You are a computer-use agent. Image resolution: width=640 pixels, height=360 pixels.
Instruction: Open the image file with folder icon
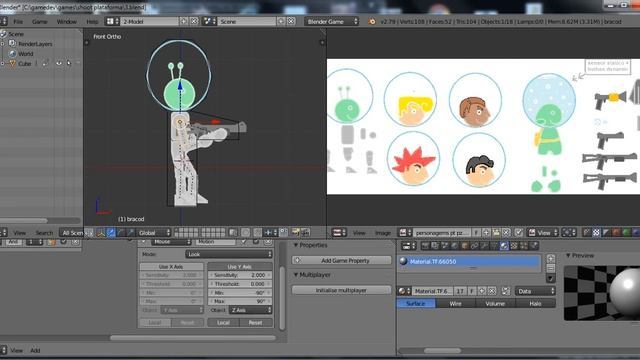click(x=496, y=233)
